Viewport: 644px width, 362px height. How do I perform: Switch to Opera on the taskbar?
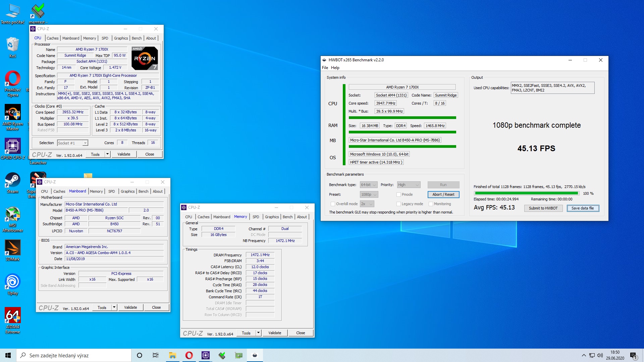pos(189,355)
